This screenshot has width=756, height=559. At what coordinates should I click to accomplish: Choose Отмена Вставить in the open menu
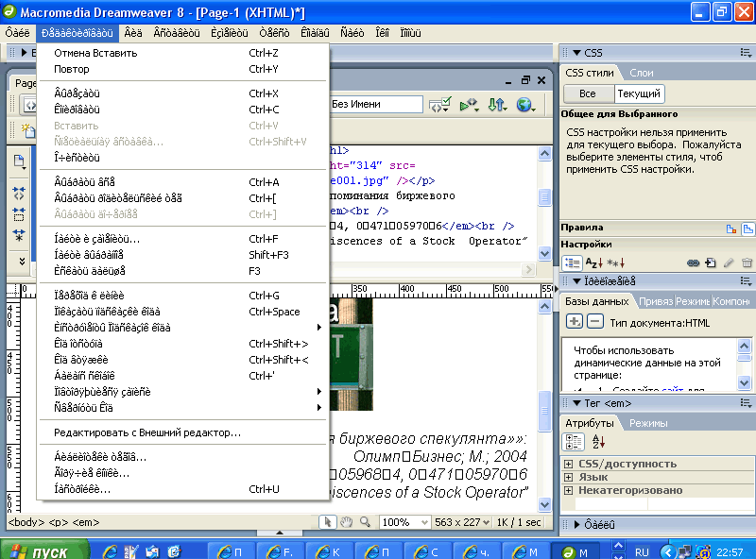183,53
